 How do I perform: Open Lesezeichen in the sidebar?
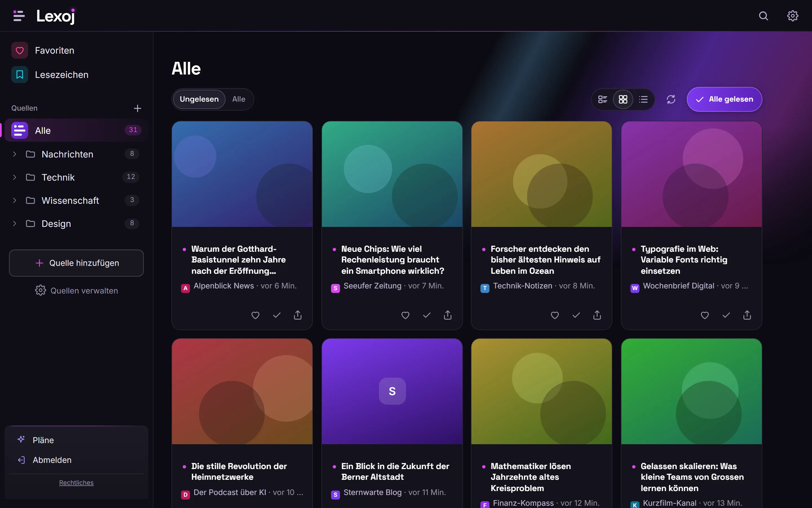coord(76,75)
